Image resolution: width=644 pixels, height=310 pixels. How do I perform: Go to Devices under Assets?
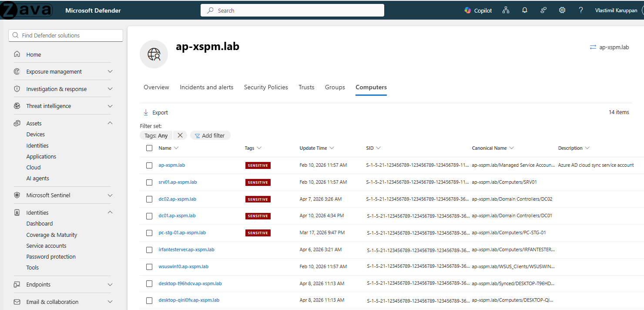pyautogui.click(x=36, y=135)
